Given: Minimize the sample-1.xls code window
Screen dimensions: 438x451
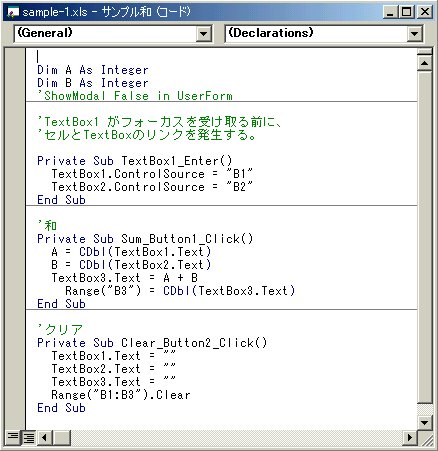Looking at the screenshot, I should (391, 12).
